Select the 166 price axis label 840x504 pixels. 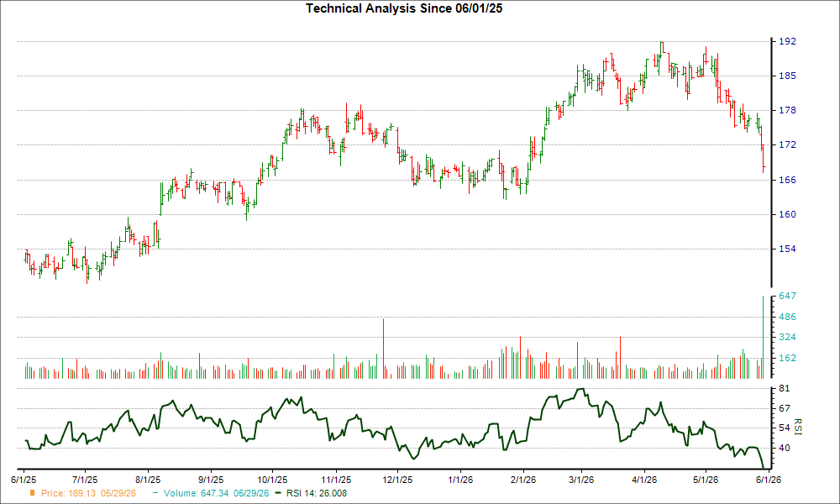pos(787,180)
